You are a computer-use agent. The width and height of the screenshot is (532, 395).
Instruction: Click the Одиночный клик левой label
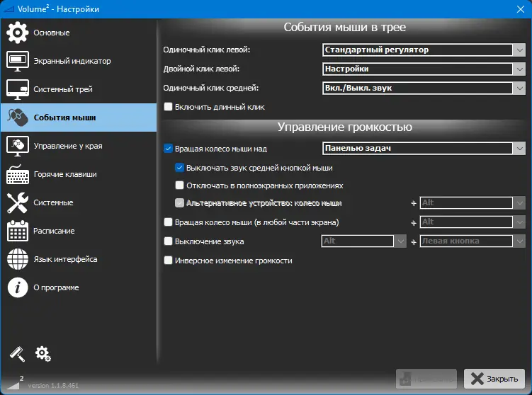coord(207,50)
